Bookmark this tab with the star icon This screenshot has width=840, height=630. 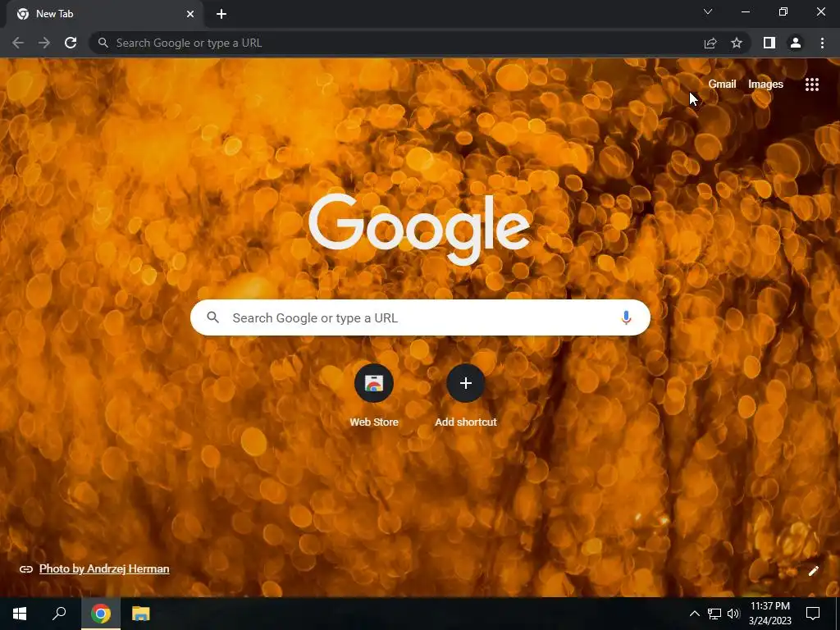[x=737, y=43]
